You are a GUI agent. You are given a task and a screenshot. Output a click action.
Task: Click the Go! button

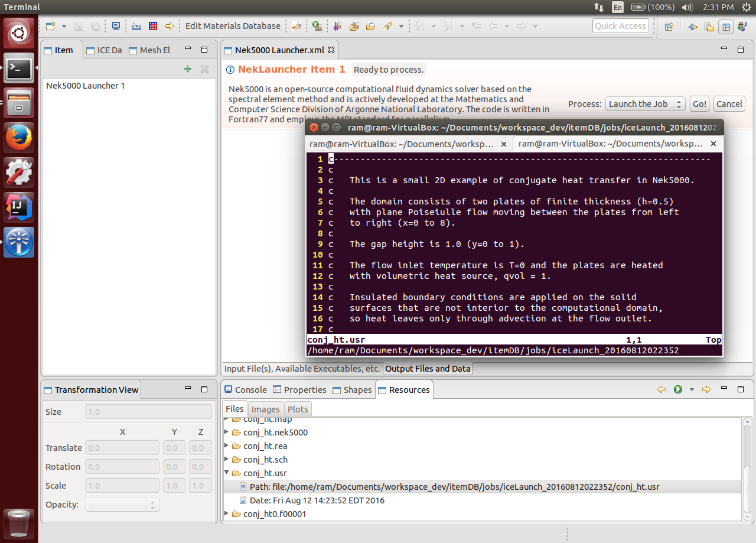700,104
